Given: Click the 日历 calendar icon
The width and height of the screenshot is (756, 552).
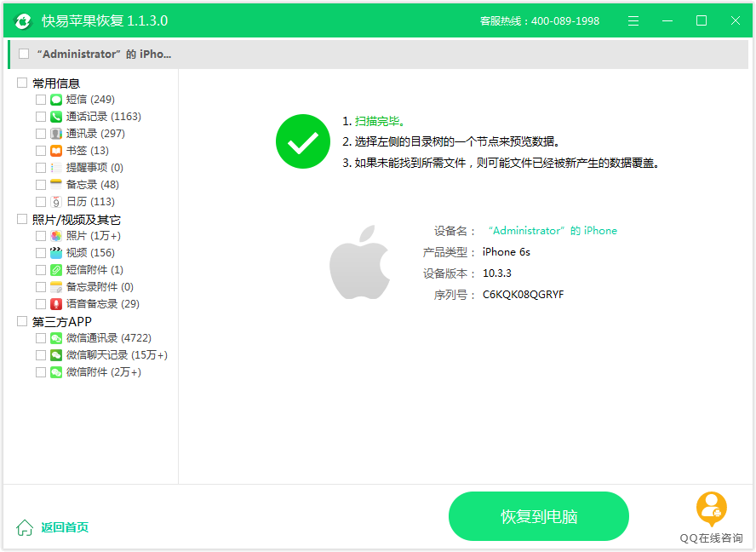Looking at the screenshot, I should [56, 202].
